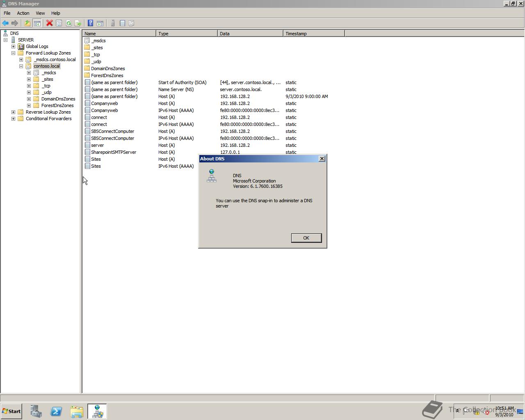
Task: Select contoso.local in the tree
Action: (46, 66)
